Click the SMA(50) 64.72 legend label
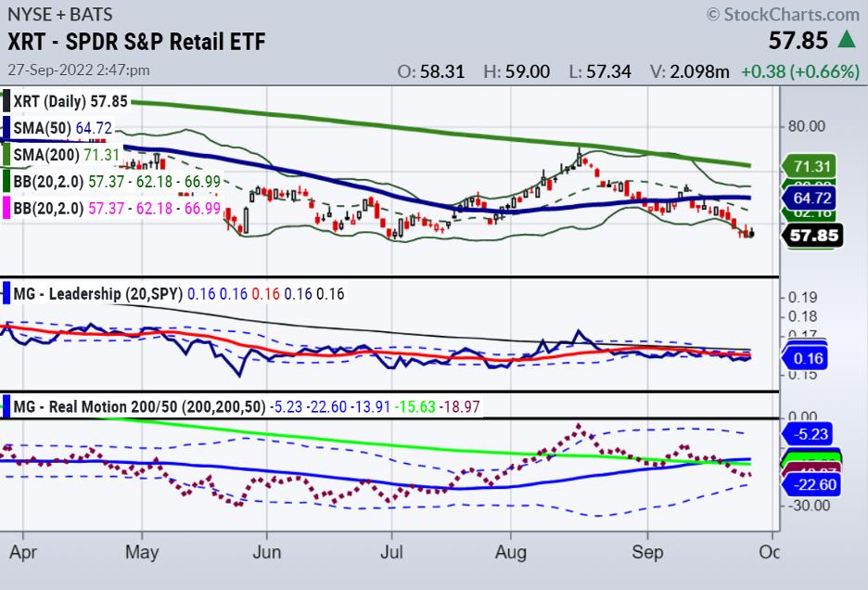Viewport: 868px width, 590px height. click(62, 128)
